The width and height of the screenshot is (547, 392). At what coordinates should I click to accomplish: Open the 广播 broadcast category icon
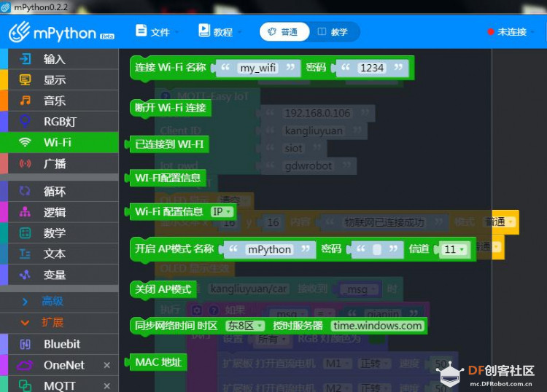(25, 163)
